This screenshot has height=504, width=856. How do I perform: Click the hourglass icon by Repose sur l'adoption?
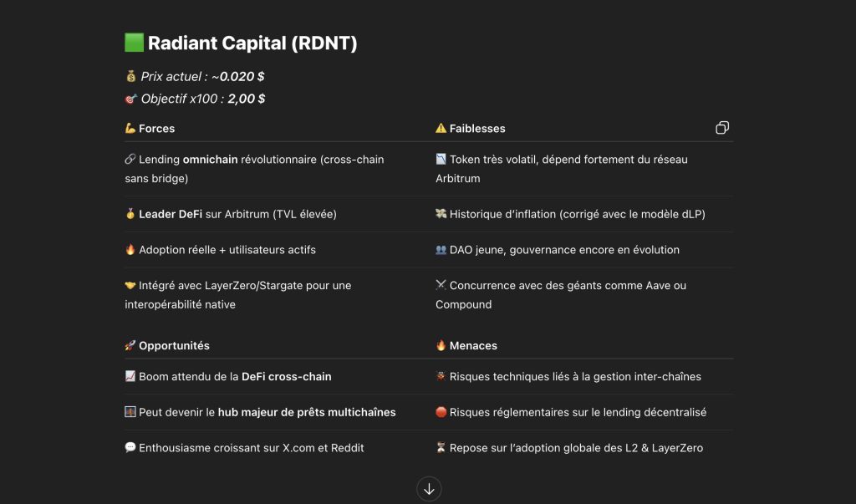click(x=441, y=448)
